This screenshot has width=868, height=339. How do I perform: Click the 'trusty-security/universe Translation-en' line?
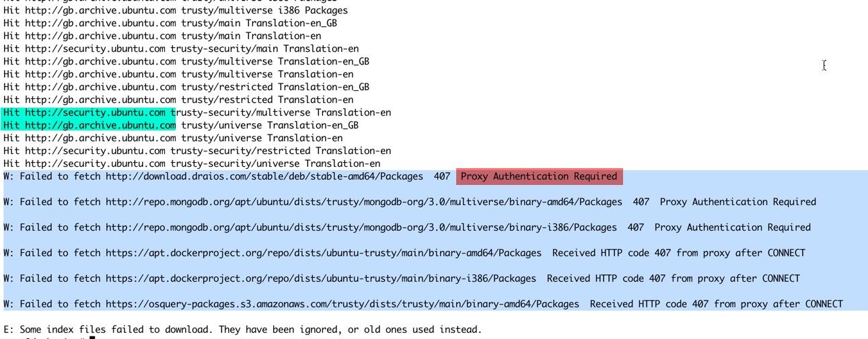click(x=192, y=163)
